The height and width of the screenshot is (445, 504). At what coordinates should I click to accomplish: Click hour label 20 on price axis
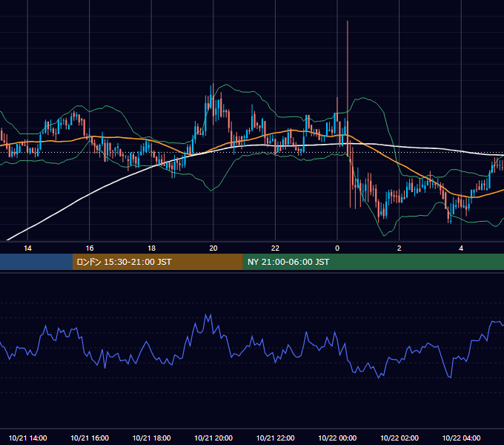(x=213, y=248)
